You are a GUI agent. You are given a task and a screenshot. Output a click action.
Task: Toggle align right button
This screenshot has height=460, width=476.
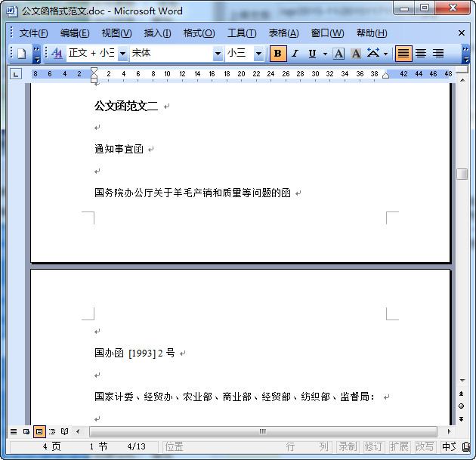438,54
